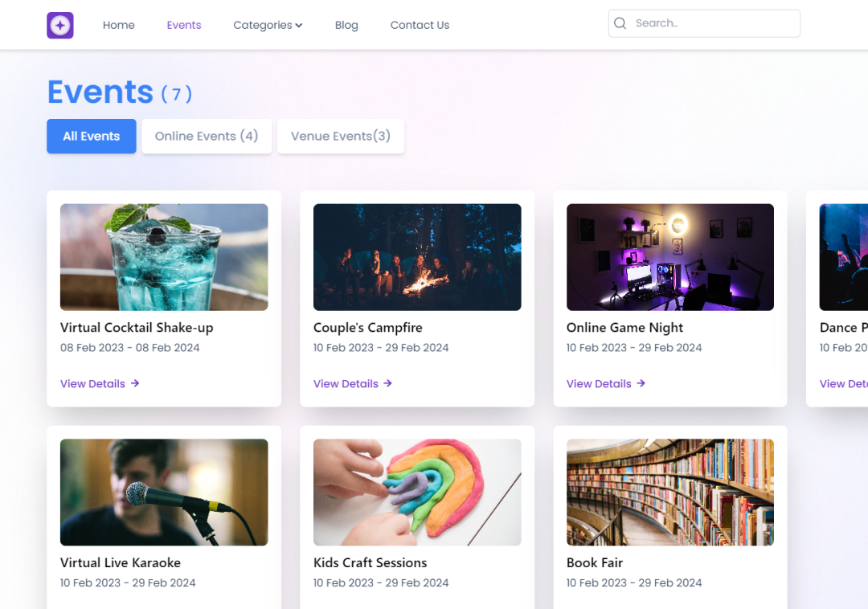Type in the Search input field
868x609 pixels.
click(711, 23)
